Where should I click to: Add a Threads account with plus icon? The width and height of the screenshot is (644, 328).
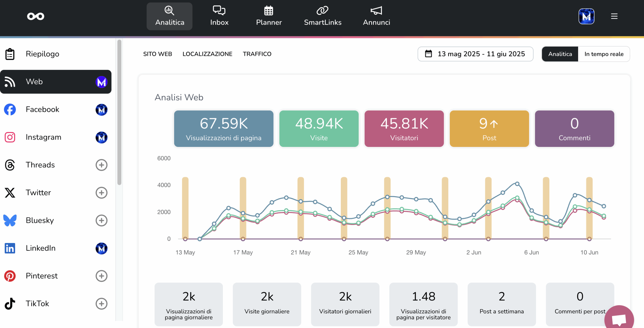click(x=101, y=165)
